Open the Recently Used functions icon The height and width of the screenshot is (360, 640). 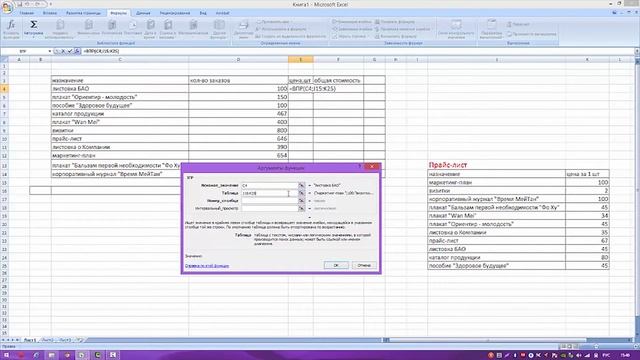pos(60,25)
